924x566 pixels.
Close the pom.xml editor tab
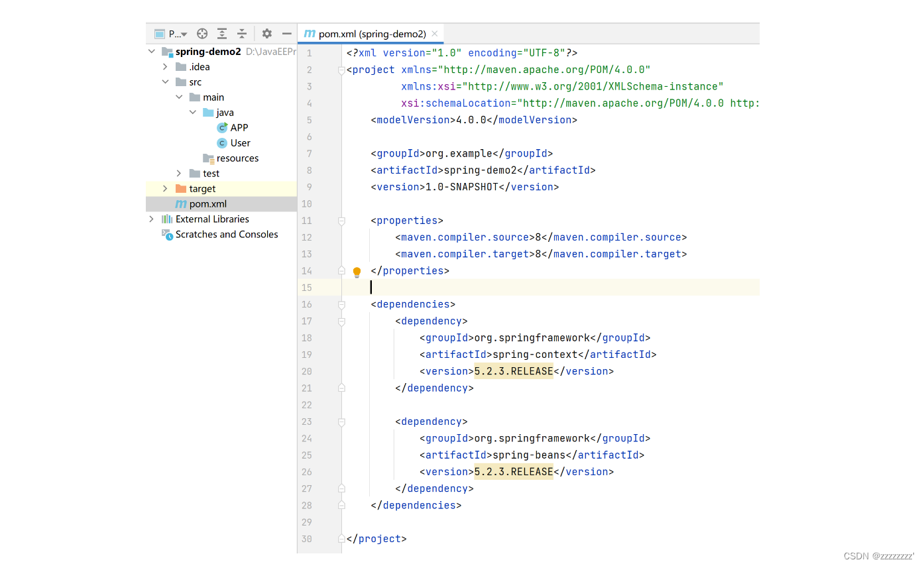click(x=434, y=32)
